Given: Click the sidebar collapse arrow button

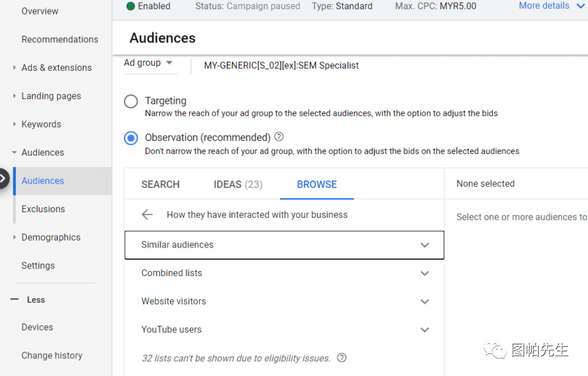Looking at the screenshot, I should click(3, 179).
